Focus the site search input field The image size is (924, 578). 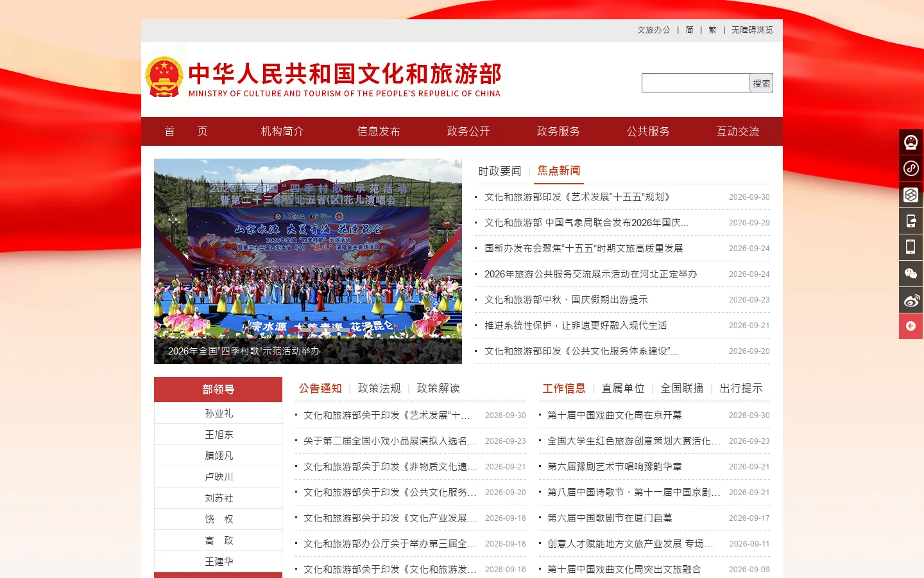coord(696,83)
